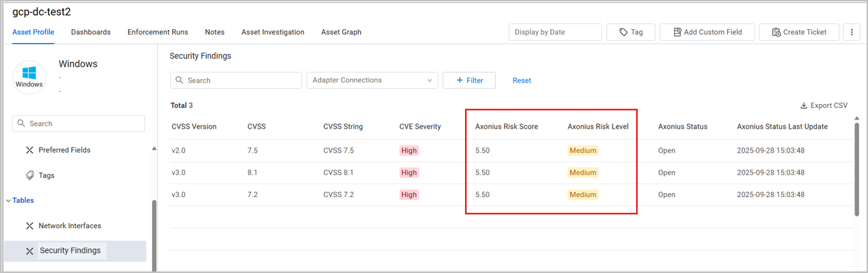
Task: Click the tag icon on Tag button
Action: pyautogui.click(x=623, y=32)
